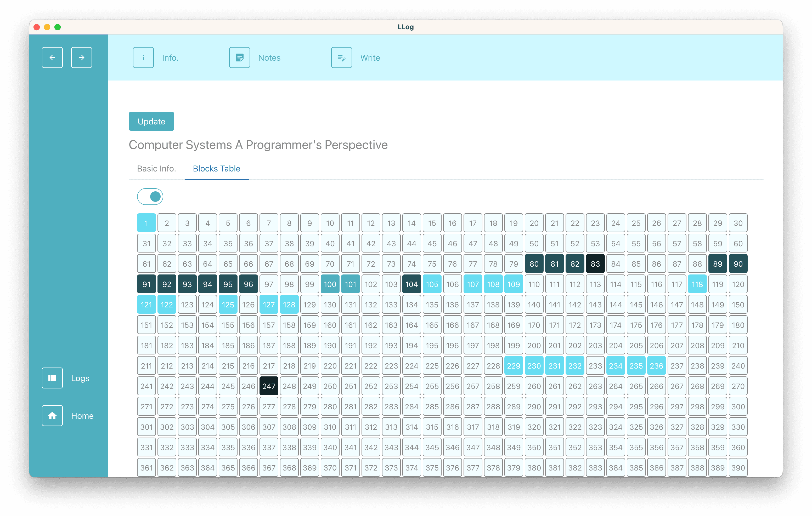Click the back navigation arrow
The image size is (812, 516).
click(x=52, y=57)
